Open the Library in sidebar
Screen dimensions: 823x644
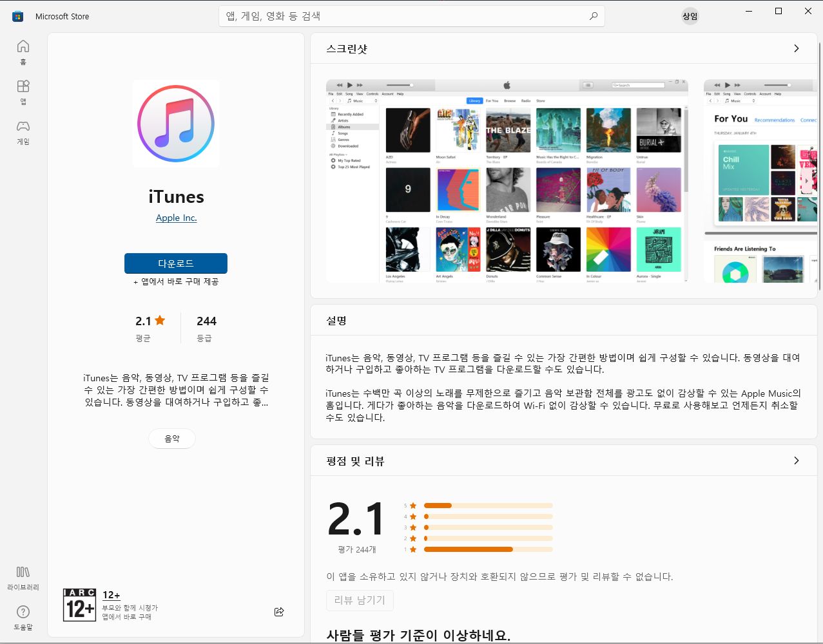click(x=23, y=578)
